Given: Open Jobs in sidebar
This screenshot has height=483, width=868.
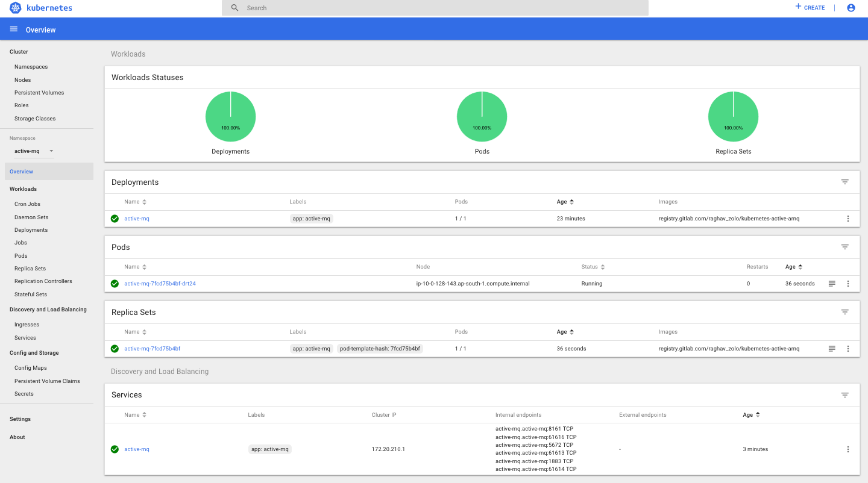Looking at the screenshot, I should (20, 243).
